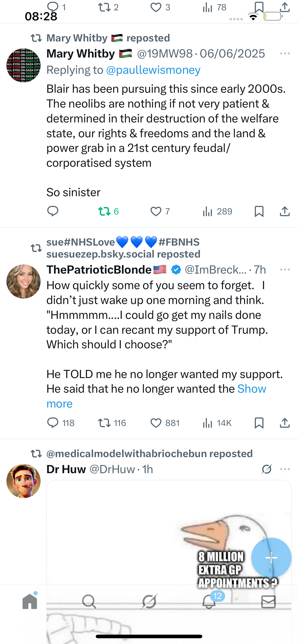Viewport: 298px width, 644px height.
Task: Open the Notifications bell tab
Action: [x=209, y=602]
